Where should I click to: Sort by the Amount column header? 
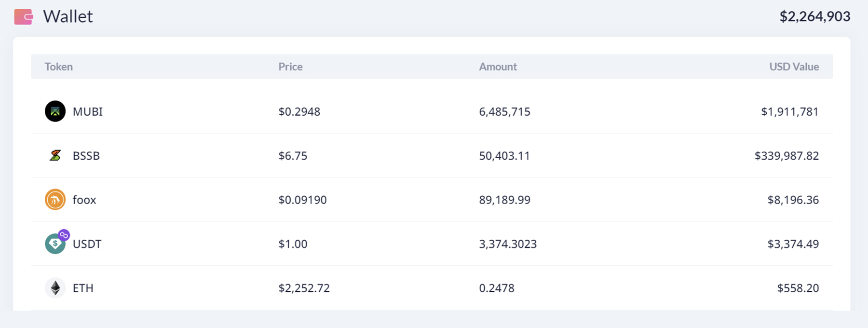pos(498,67)
